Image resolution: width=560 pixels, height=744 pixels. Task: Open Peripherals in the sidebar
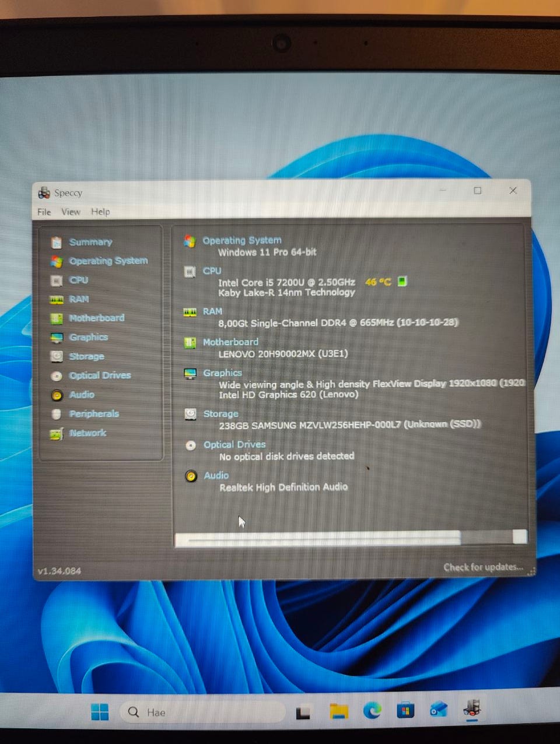pyautogui.click(x=85, y=414)
